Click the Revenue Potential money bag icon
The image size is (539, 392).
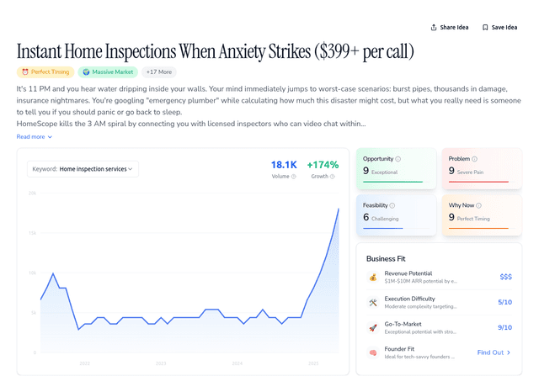tap(373, 277)
